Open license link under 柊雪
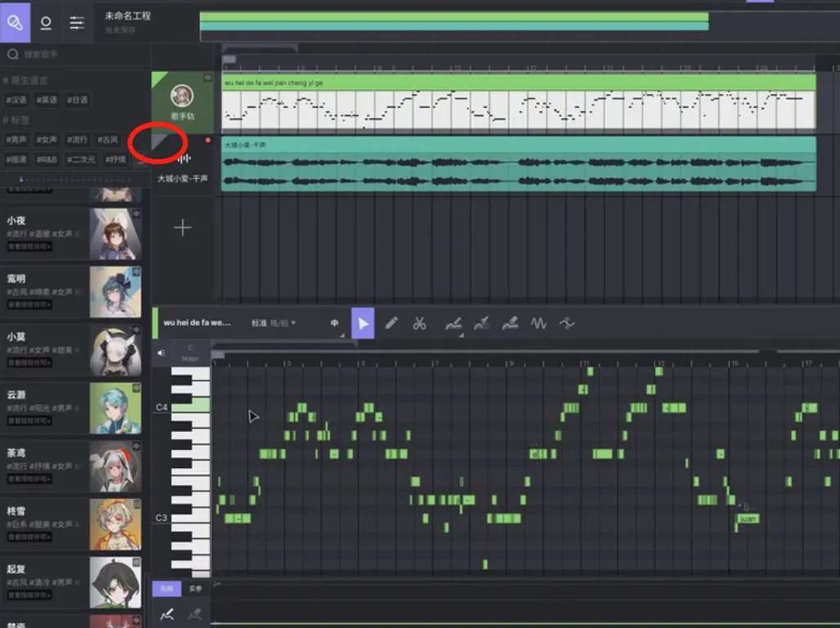 pos(29,537)
